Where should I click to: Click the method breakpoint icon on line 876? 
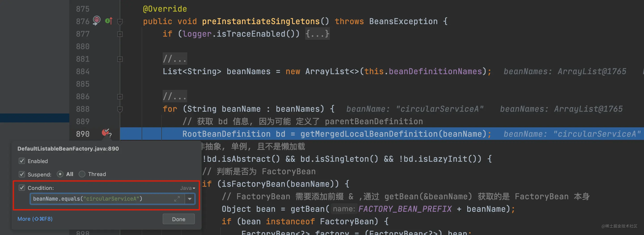click(97, 20)
